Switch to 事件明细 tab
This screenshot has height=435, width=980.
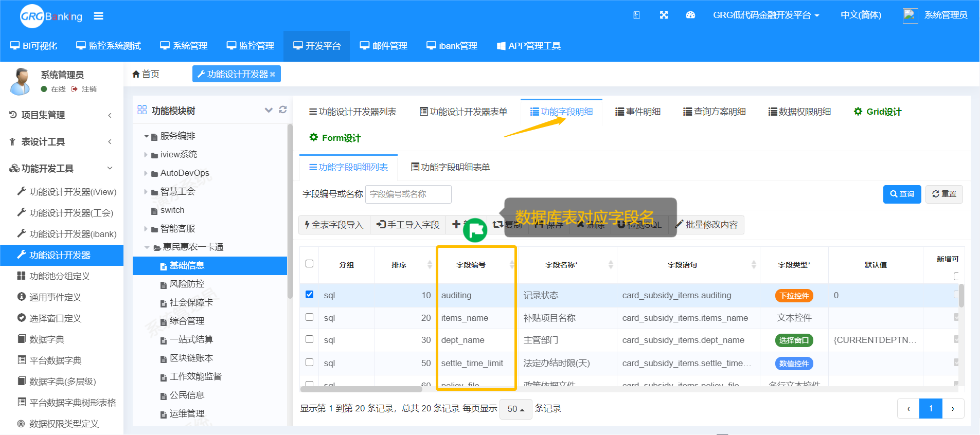[x=638, y=112]
